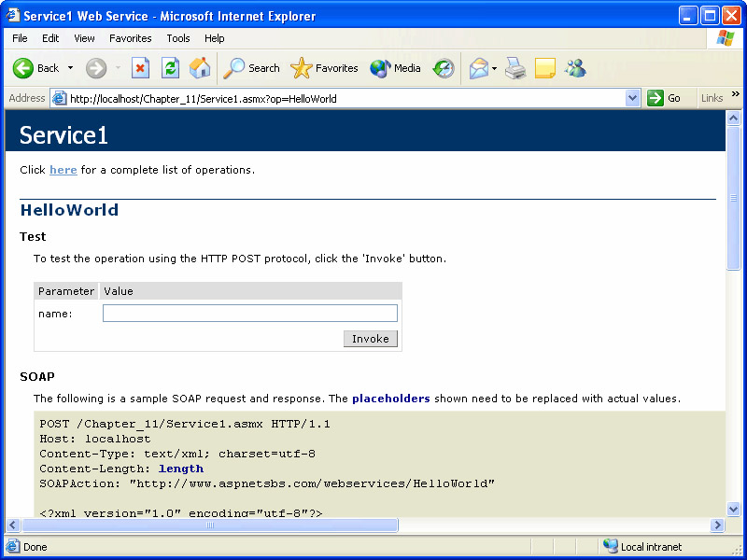Click the yellow Discuss note icon
747x560 pixels.
pyautogui.click(x=545, y=68)
